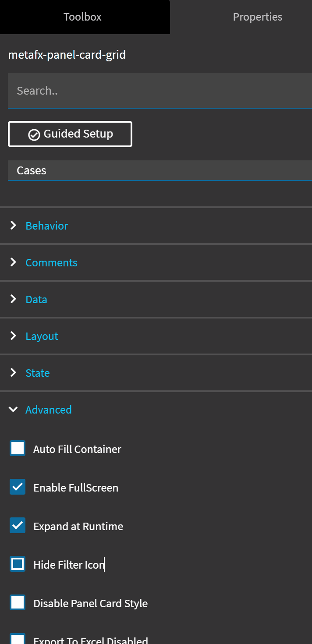
Task: Disable Enable FullScreen option
Action: tap(17, 487)
